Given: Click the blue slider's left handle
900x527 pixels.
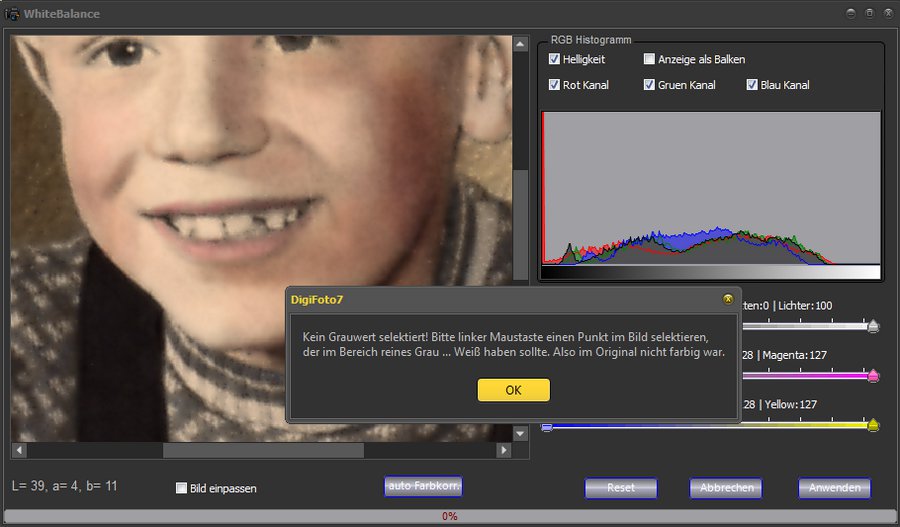Looking at the screenshot, I should [547, 427].
